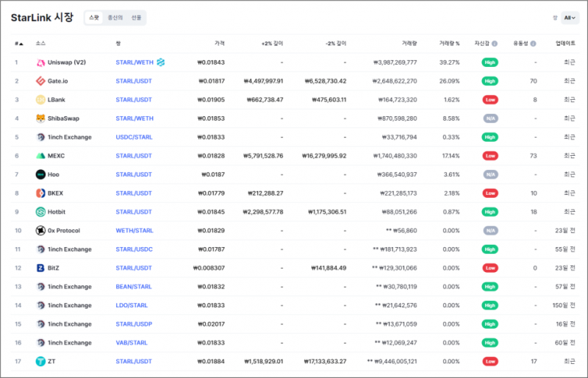Click N/A badge in Hoo row

coord(490,174)
